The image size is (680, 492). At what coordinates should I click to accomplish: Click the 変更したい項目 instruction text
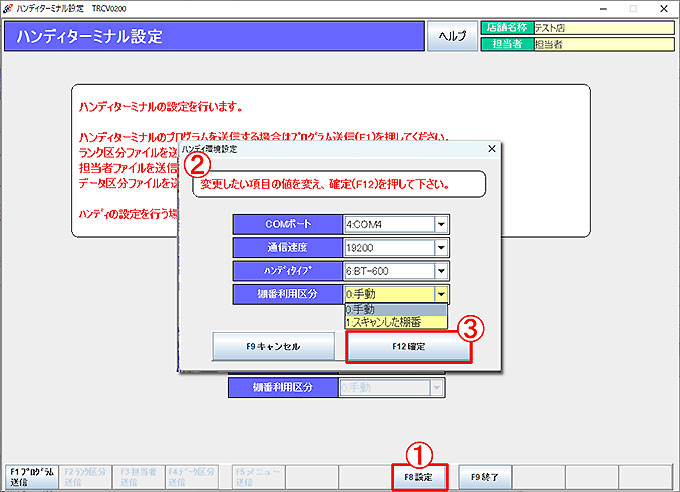(324, 184)
